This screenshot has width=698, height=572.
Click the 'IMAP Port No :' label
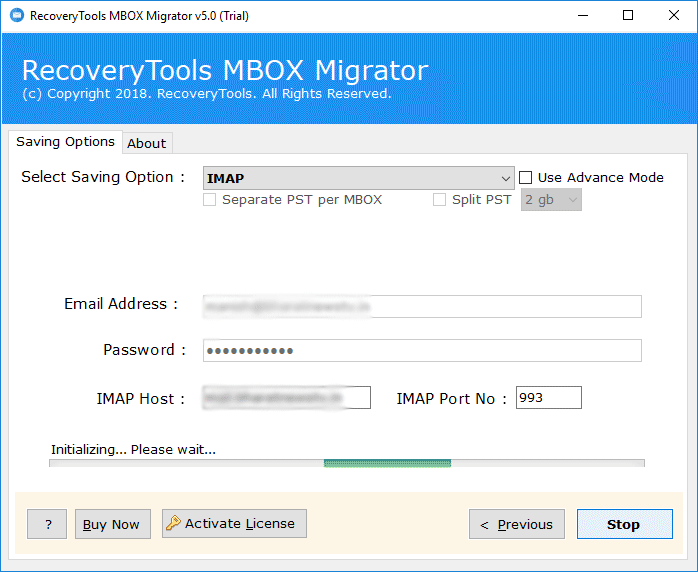coord(451,398)
